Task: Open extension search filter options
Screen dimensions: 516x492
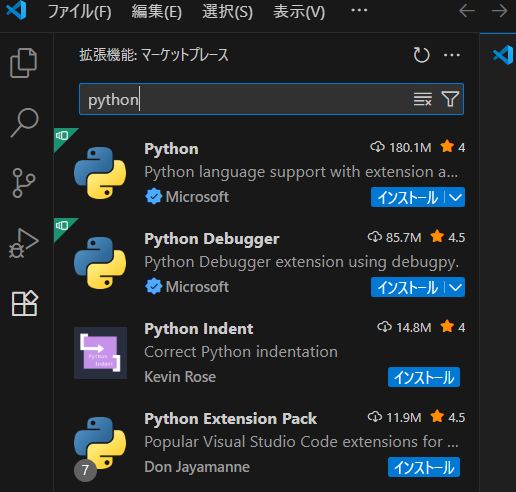Action: tap(450, 99)
